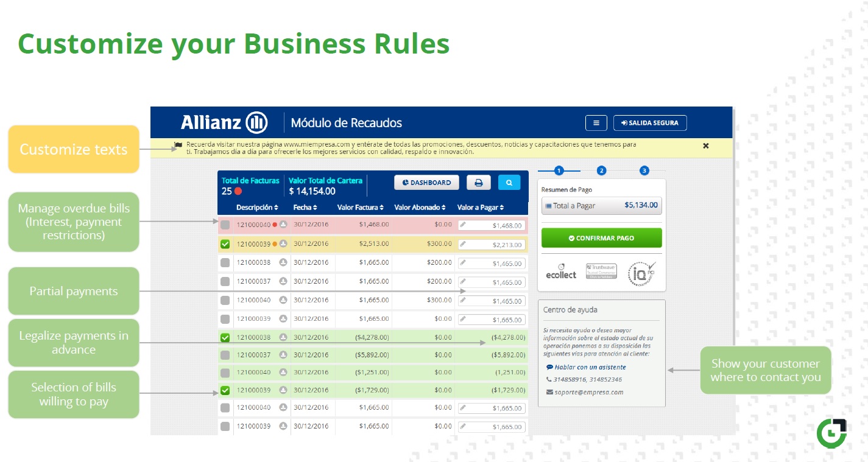Click the Trustwave certification seal
The height and width of the screenshot is (462, 868).
click(x=600, y=271)
